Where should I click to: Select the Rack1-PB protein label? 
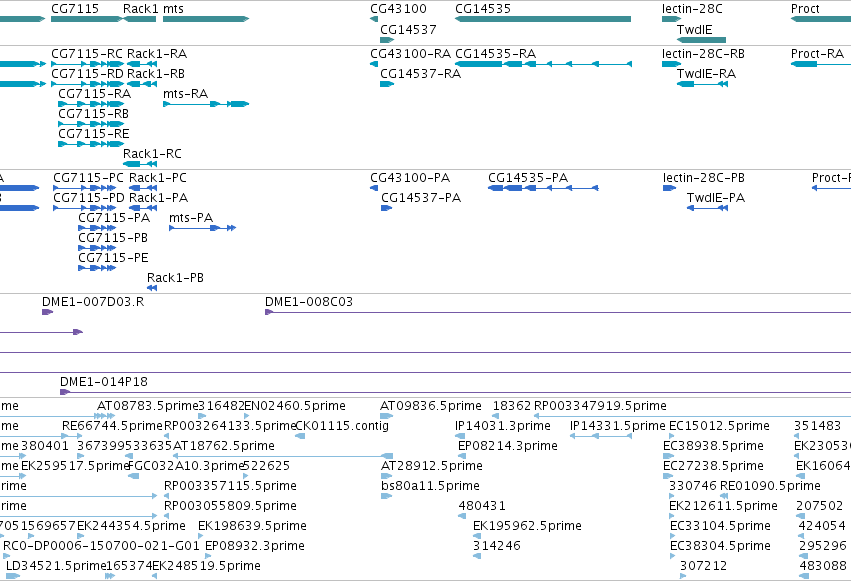click(175, 278)
